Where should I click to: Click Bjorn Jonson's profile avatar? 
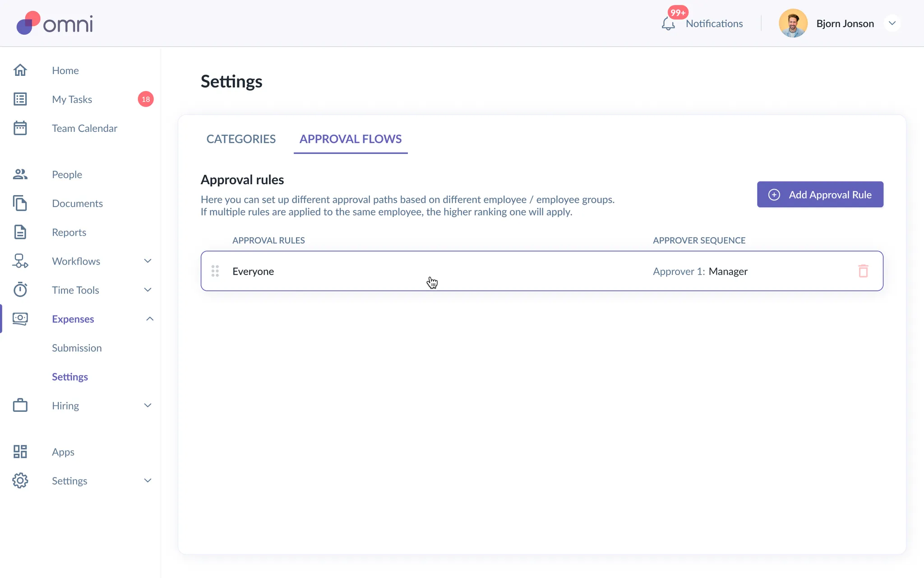tap(793, 23)
